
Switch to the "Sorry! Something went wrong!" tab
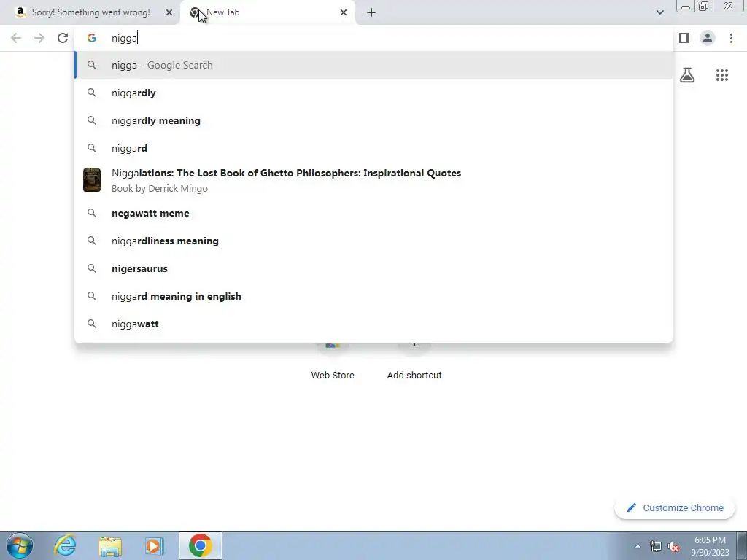pyautogui.click(x=90, y=12)
